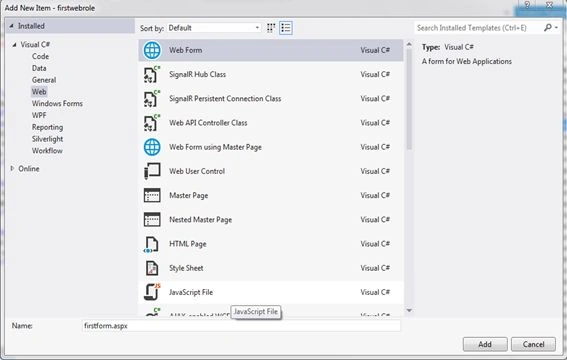Select SignalR Persistent Connection Class label
The height and width of the screenshot is (360, 567).
[x=225, y=99]
